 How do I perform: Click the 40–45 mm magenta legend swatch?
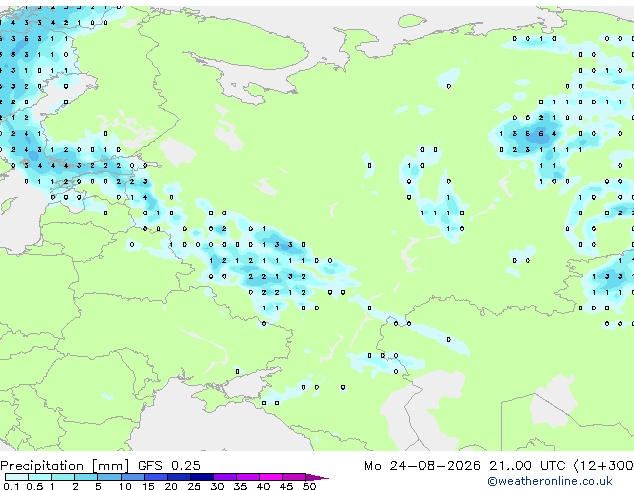pyautogui.click(x=271, y=477)
